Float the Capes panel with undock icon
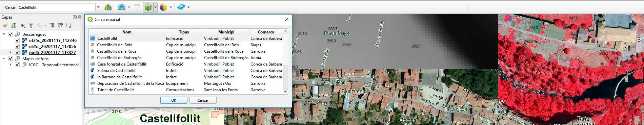Image resolution: width=644 pixels, height=125 pixels. click(x=75, y=17)
